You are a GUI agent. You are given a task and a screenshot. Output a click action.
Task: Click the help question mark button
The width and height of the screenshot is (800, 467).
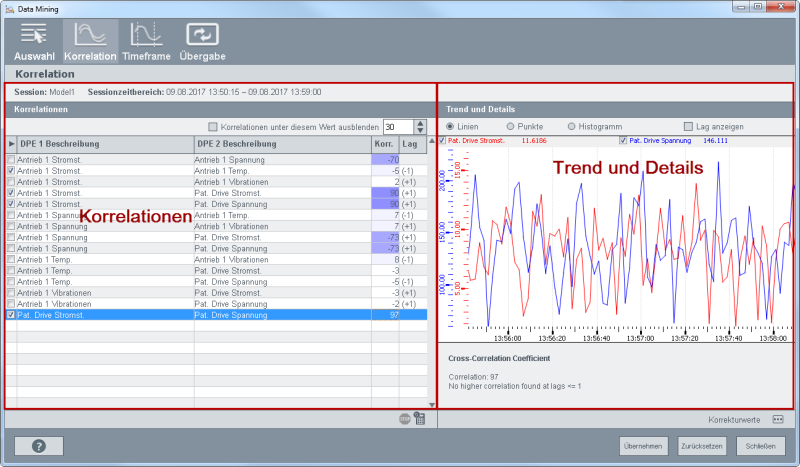pos(39,445)
